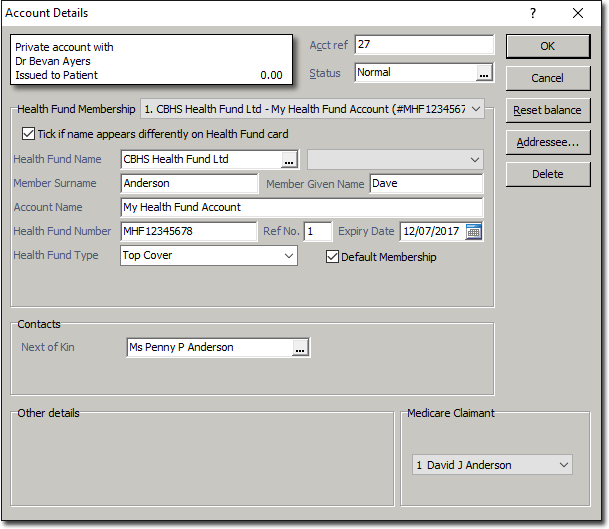
Task: Toggle the Default Membership checkbox
Action: (333, 257)
